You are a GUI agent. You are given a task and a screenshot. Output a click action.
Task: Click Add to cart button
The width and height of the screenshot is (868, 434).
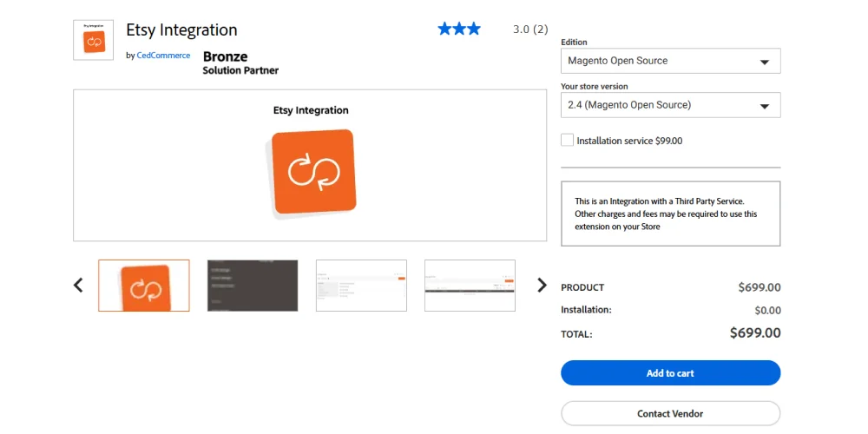pos(670,373)
